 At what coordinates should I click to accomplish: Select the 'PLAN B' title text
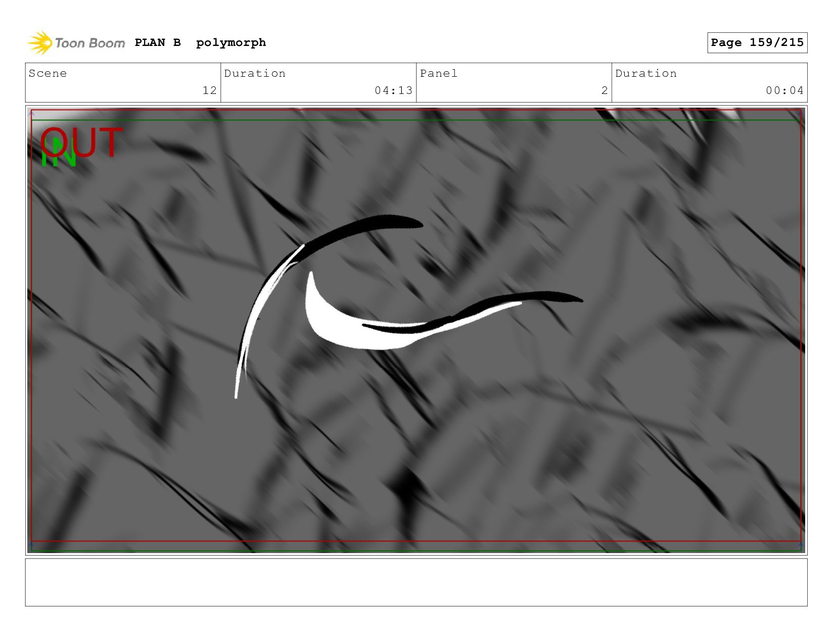[x=158, y=42]
